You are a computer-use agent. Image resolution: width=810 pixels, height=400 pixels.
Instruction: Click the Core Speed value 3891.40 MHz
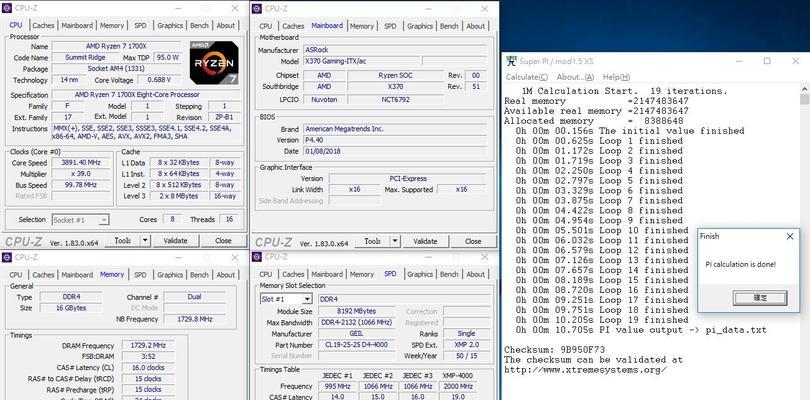click(81, 162)
